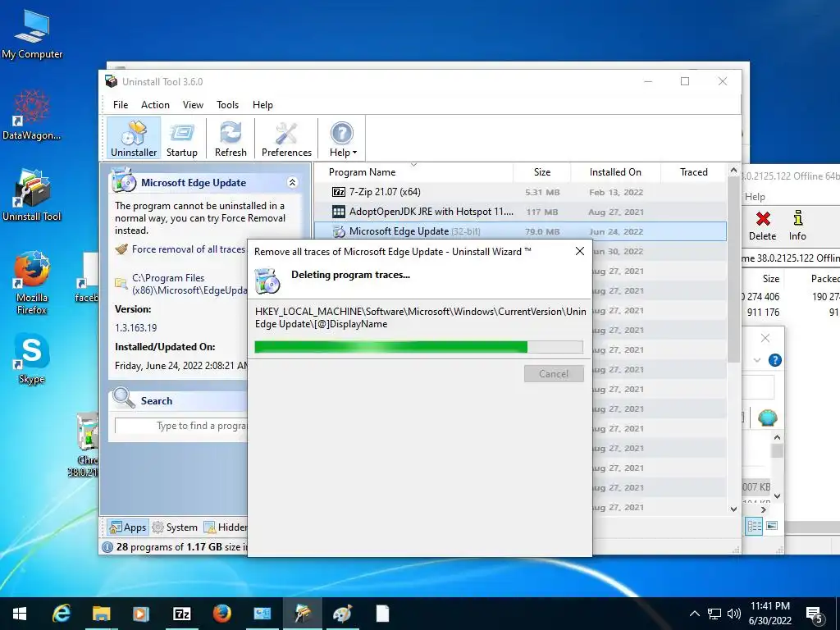Open the Uninstall Tool taskbar button
Screen dimensions: 840x630
point(303,614)
